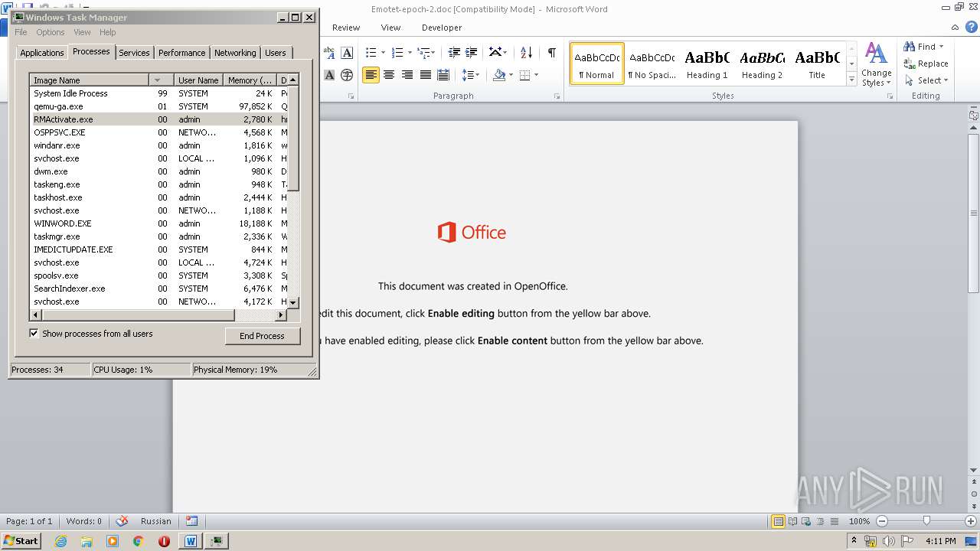Screen dimensions: 980x551
Task: Apply the Normal style
Action: [596, 64]
